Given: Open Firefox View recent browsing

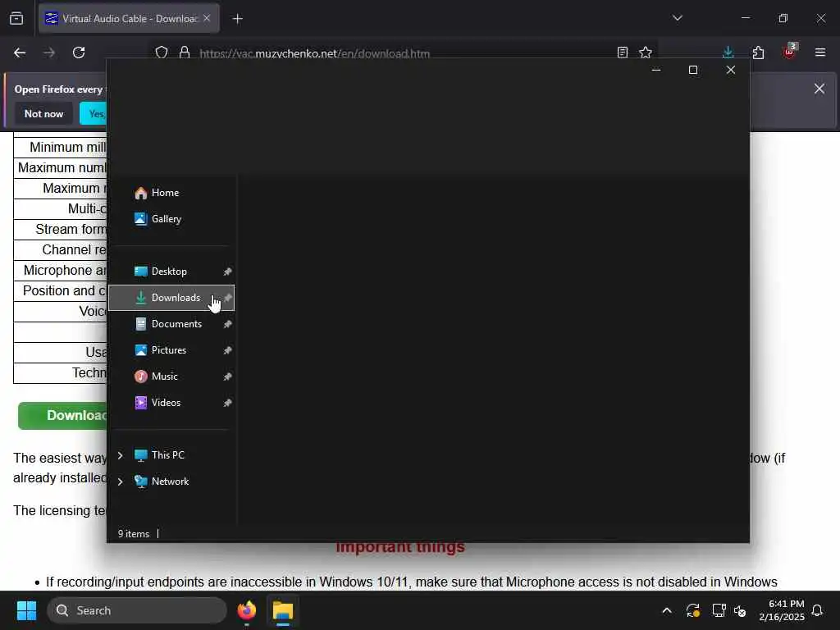Looking at the screenshot, I should point(16,19).
